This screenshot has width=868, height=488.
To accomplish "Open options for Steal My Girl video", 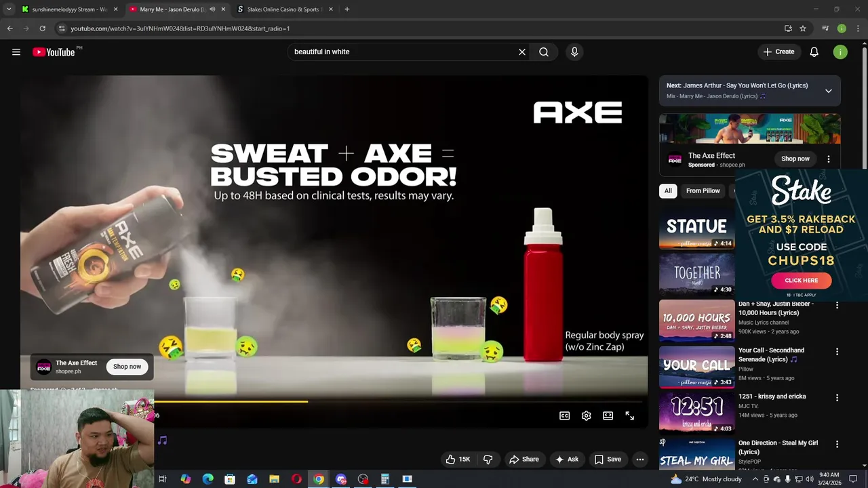I will click(837, 445).
